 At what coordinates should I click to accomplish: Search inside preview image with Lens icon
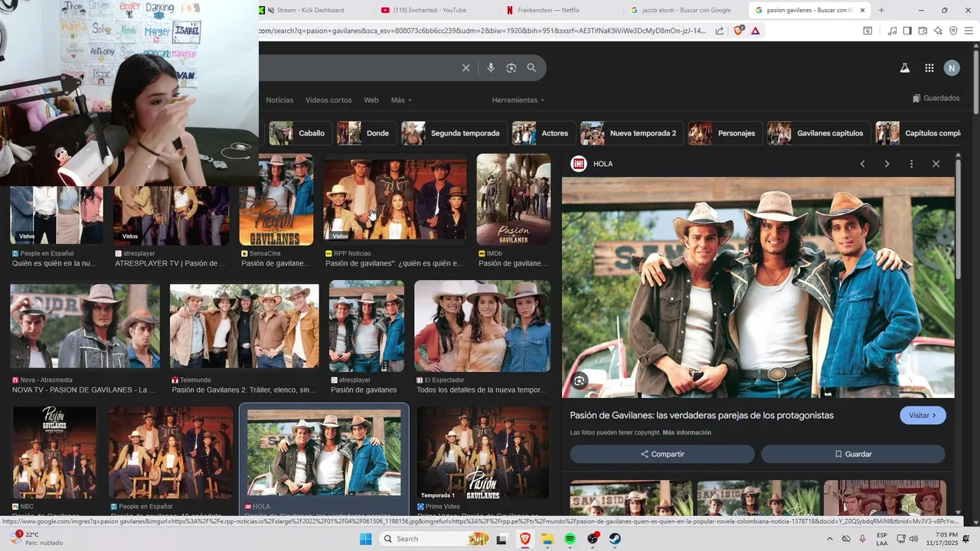[x=580, y=380]
